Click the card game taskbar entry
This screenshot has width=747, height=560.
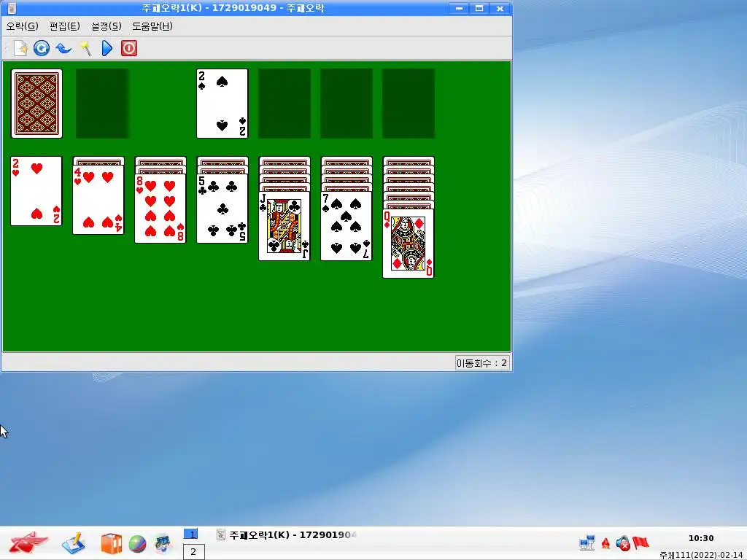point(286,534)
